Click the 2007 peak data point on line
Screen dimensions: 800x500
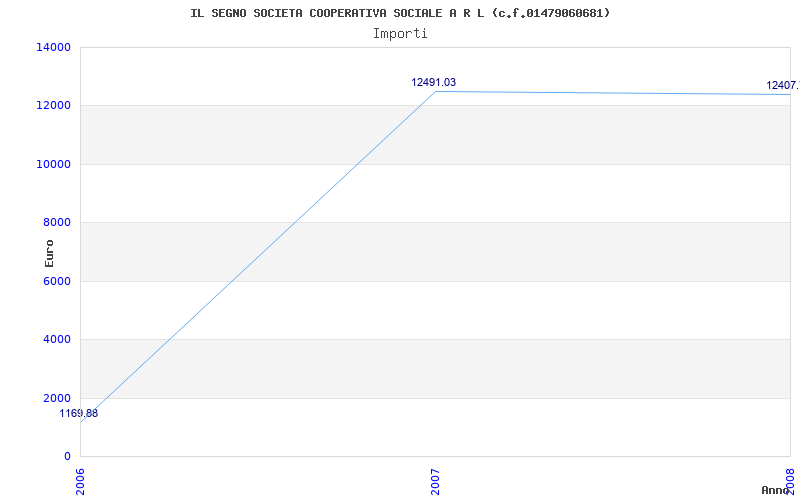pos(435,91)
